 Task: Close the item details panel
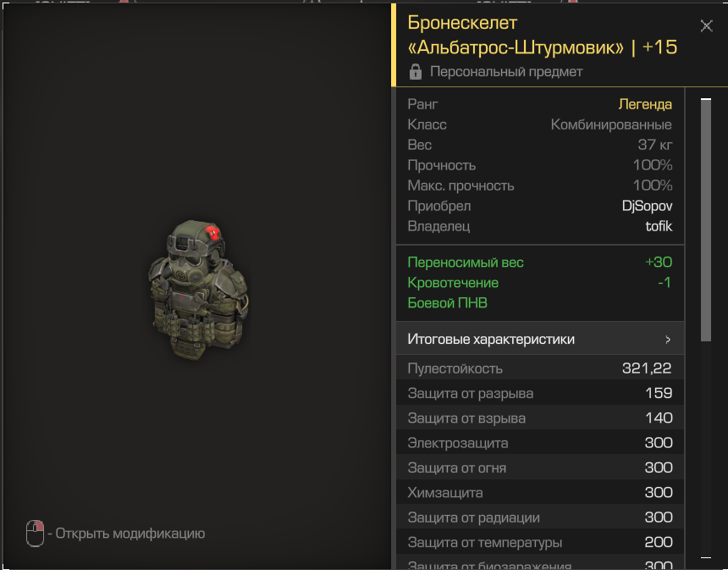pyautogui.click(x=706, y=25)
